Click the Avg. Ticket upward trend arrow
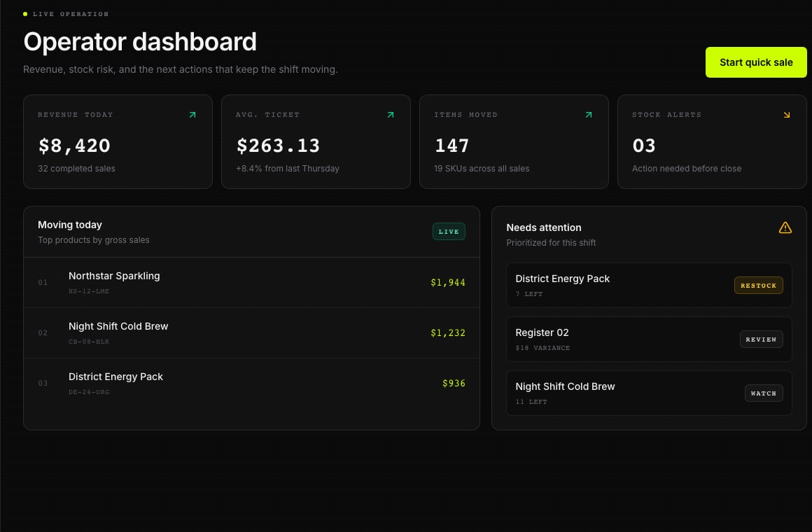Image resolution: width=812 pixels, height=532 pixels. click(391, 115)
